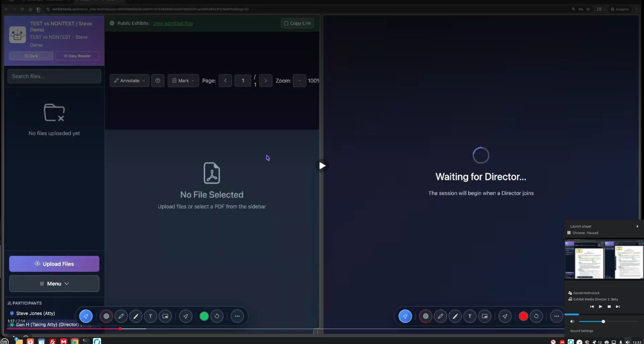Select the blue pointer tool in right panel toolbar

click(x=405, y=316)
